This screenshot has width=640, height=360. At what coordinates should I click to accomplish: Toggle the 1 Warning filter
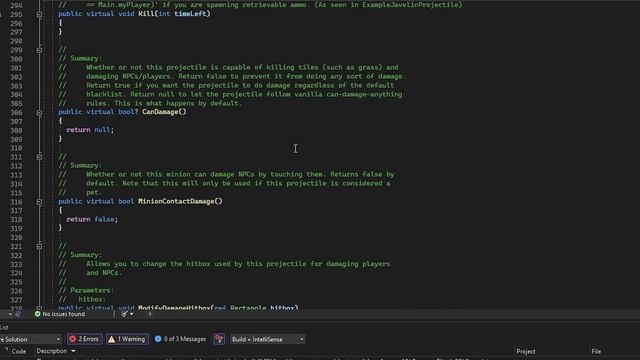(127, 339)
